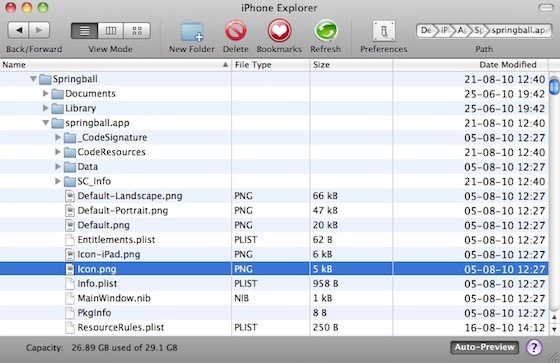Image resolution: width=560 pixels, height=363 pixels.
Task: Click the red Delete icon
Action: (236, 31)
